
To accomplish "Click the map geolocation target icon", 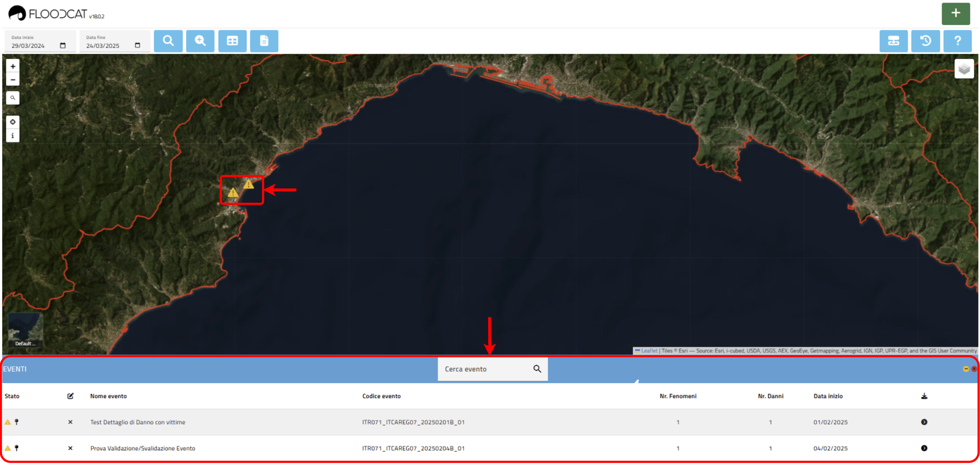I will point(13,122).
